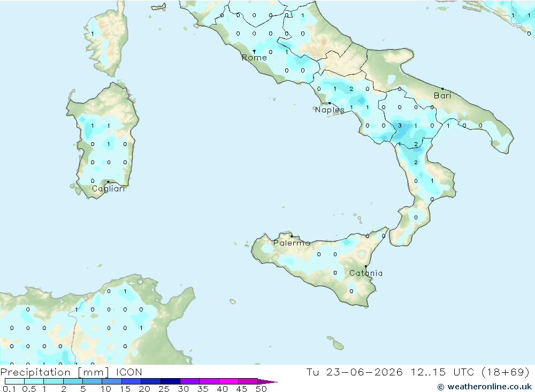Pick the legend swatch between 0.5 and 1
Screen dimensions: 535x392
[x=34, y=381]
